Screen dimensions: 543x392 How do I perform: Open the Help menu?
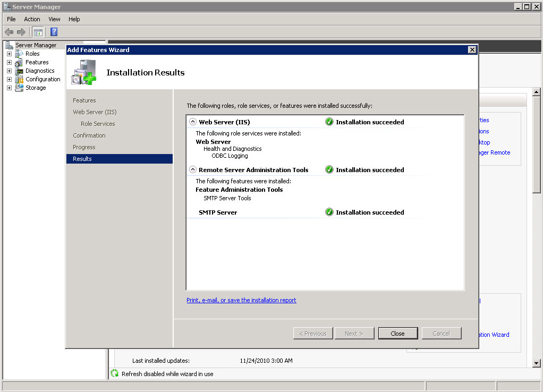click(x=74, y=19)
